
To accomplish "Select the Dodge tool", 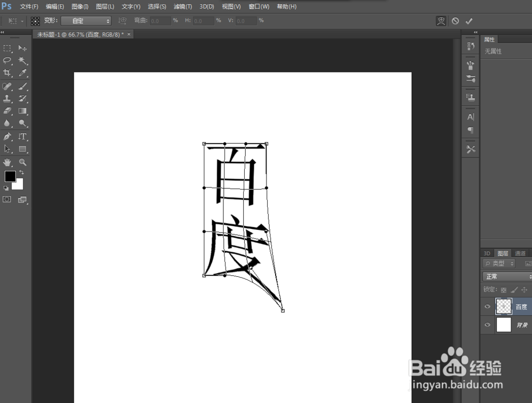I will (22, 123).
